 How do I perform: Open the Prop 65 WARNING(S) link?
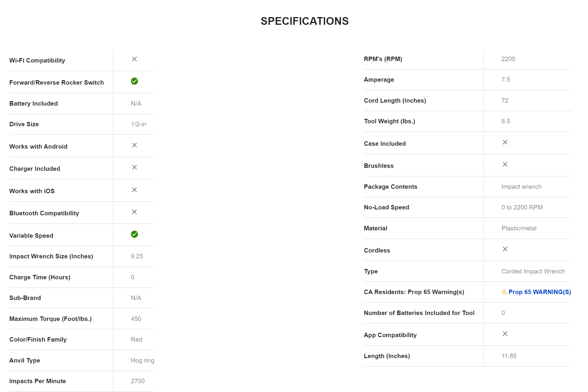tap(539, 292)
